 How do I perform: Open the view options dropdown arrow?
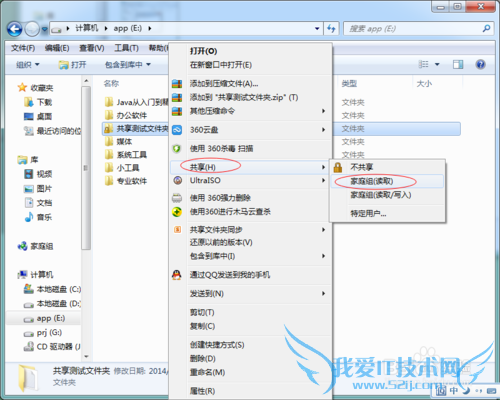click(x=437, y=64)
